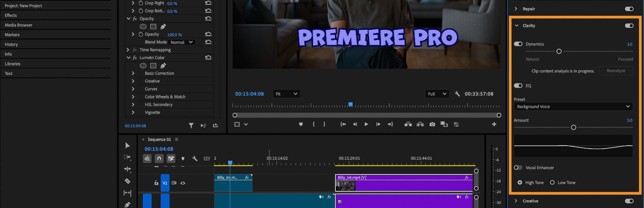Open the Fit zoom level dropdown
The image size is (644, 208).
coord(286,94)
